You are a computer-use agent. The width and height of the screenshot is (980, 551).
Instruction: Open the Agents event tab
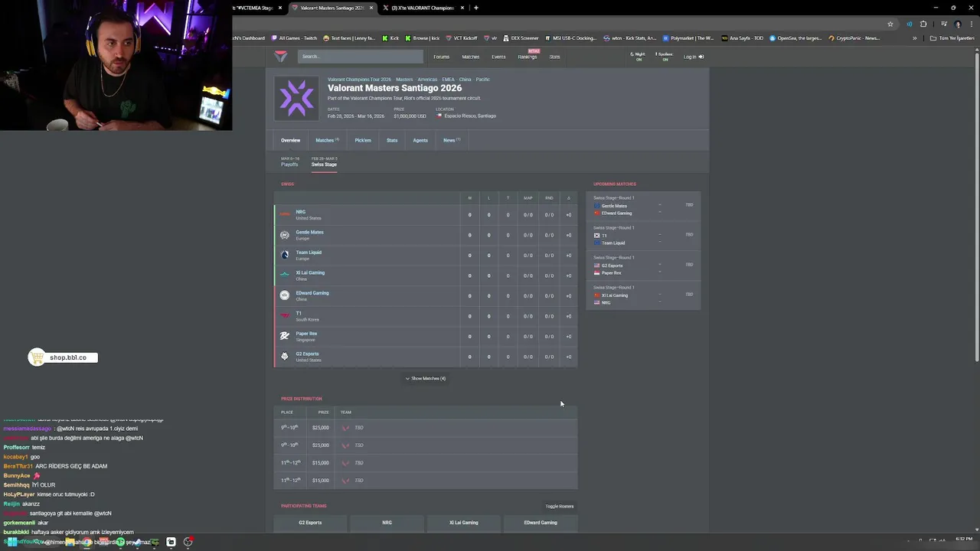point(420,140)
